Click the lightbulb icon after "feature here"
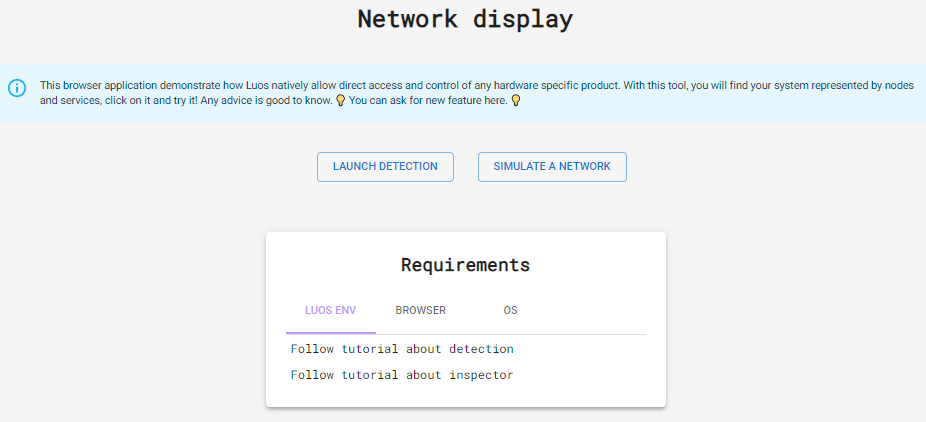The image size is (926, 422). 516,101
